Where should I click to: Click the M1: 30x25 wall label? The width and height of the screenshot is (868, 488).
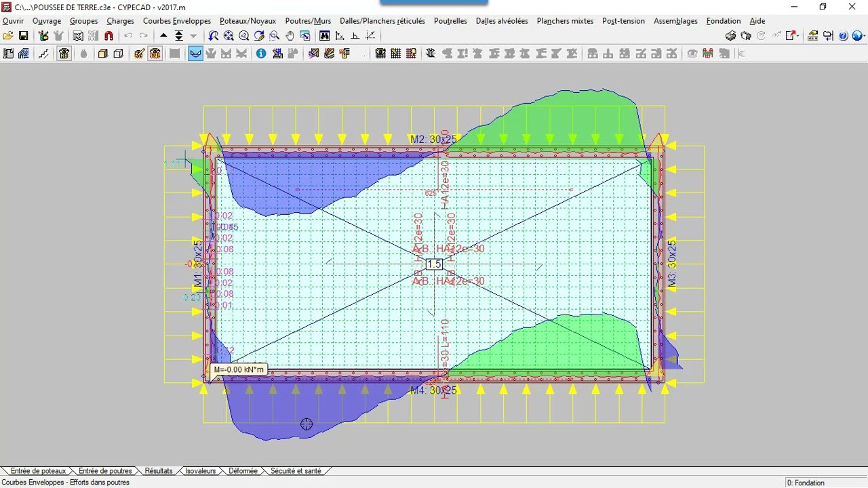tap(197, 264)
